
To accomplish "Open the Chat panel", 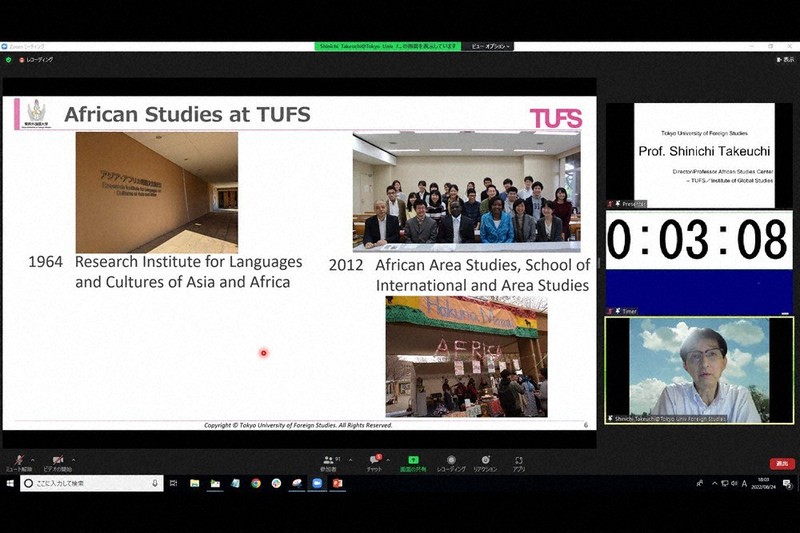I will pos(374,463).
